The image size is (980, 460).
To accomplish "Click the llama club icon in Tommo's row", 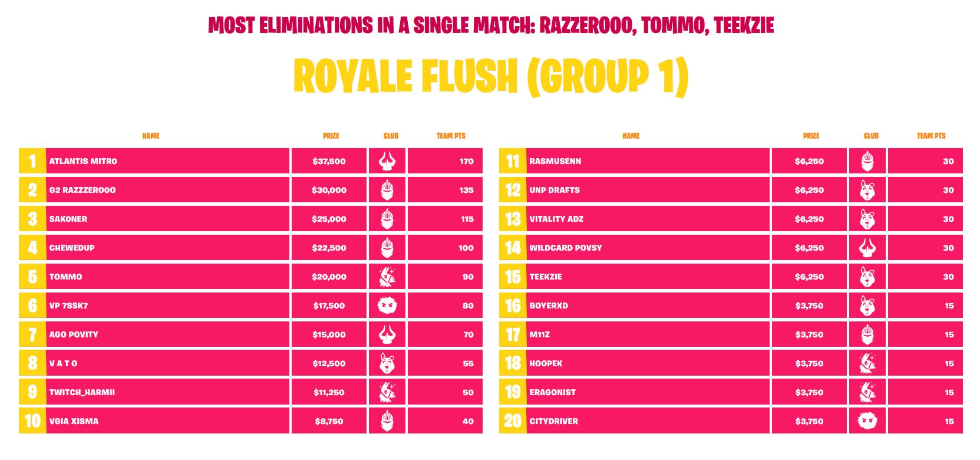I will click(387, 277).
